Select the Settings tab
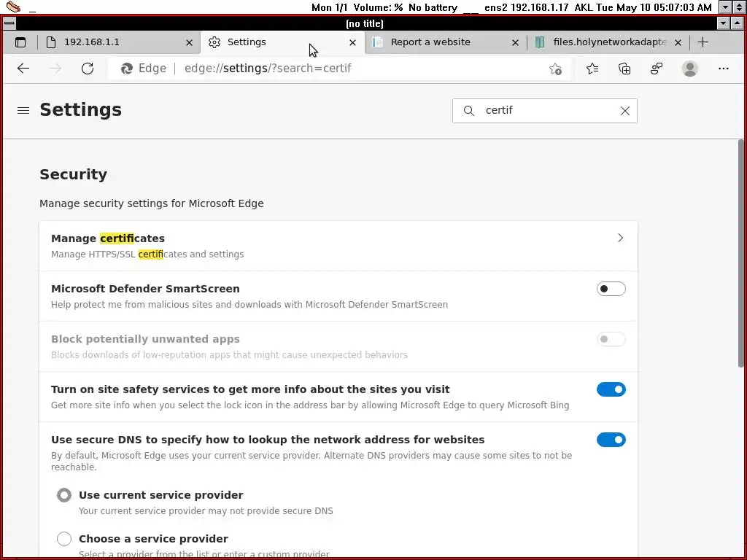Viewport: 747px width, 560px height. tap(282, 42)
